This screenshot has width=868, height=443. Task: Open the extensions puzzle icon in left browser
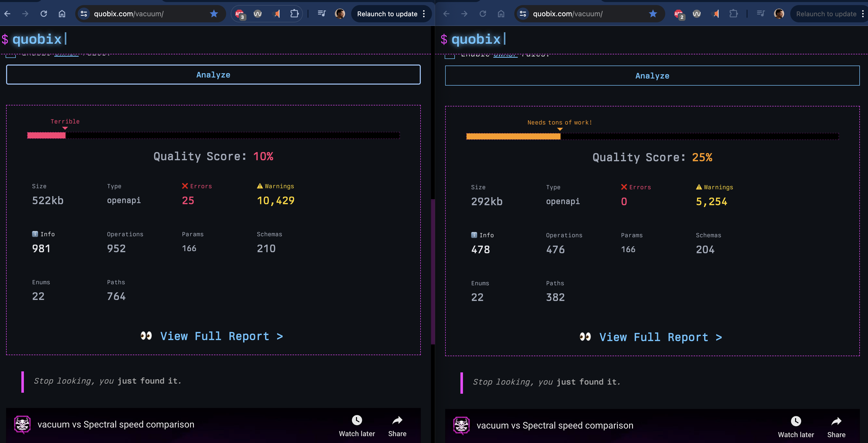(294, 14)
